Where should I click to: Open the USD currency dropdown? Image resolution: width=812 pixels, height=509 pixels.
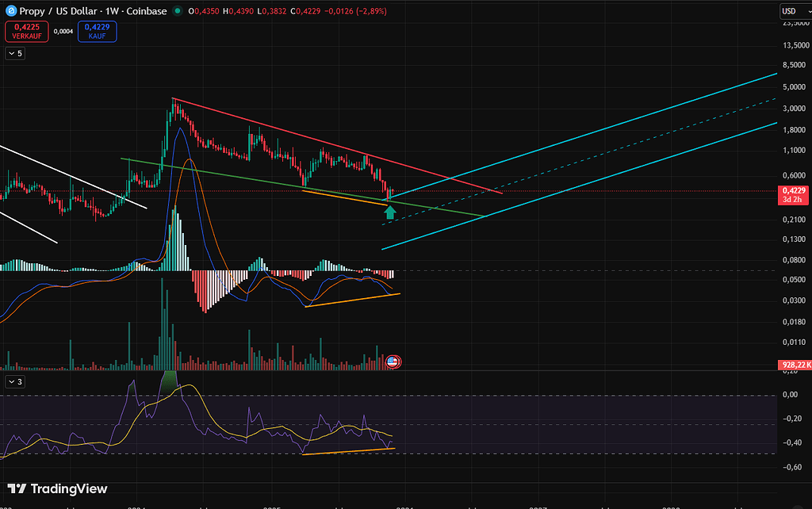point(792,11)
